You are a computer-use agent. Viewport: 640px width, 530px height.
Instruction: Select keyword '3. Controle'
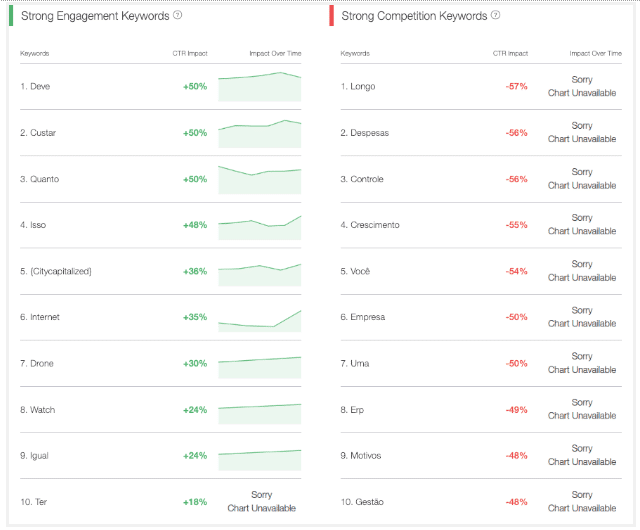pyautogui.click(x=362, y=179)
